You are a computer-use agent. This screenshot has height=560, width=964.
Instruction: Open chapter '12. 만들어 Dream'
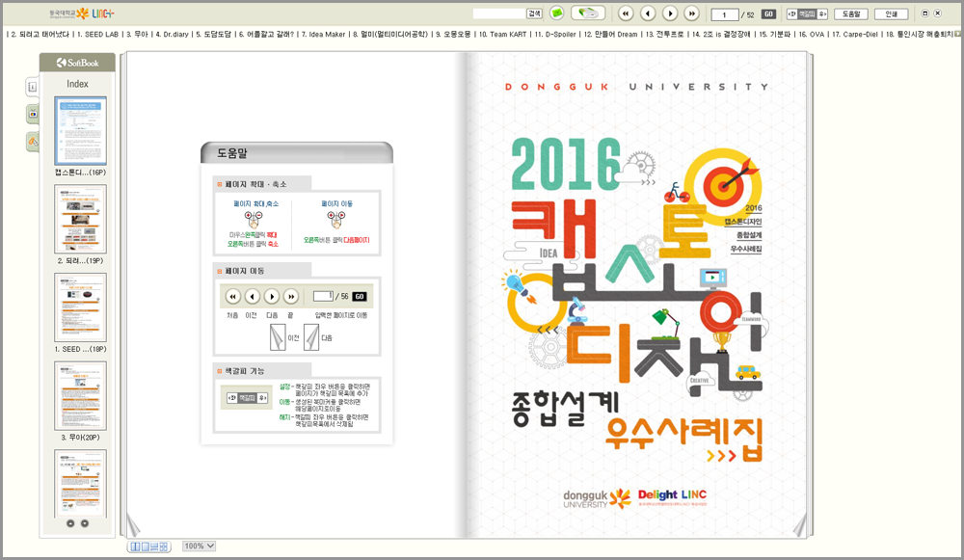(x=610, y=35)
